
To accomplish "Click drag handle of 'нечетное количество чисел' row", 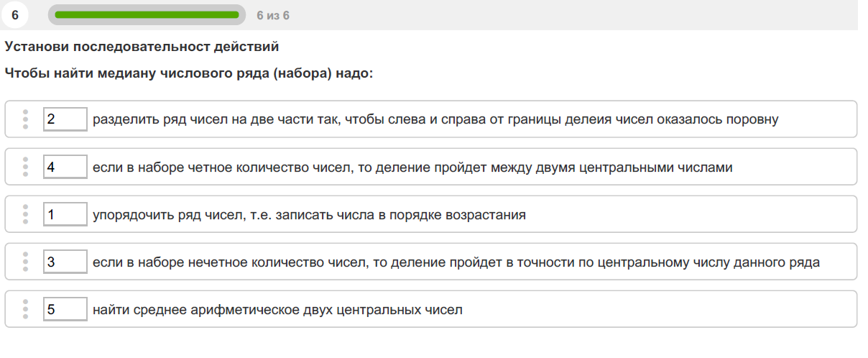I will [25, 262].
